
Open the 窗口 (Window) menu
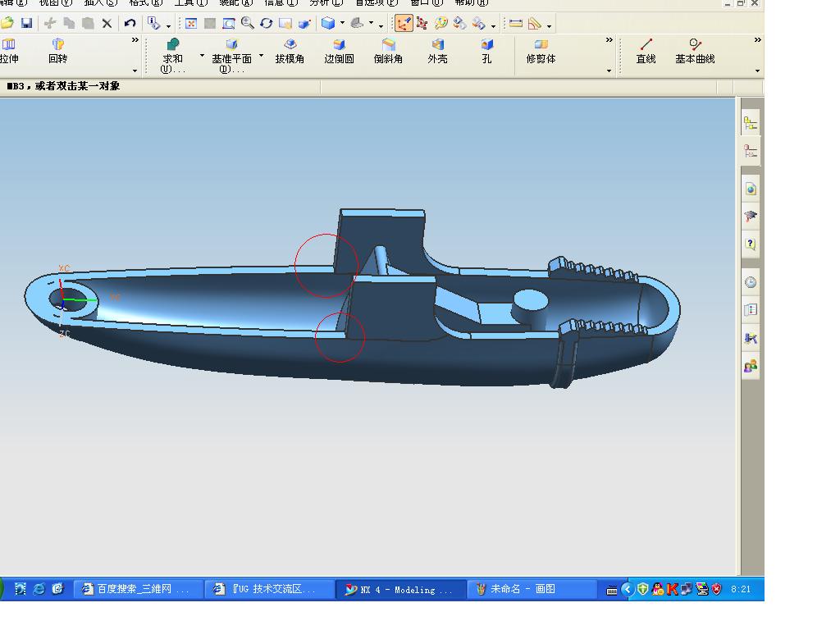tap(427, 2)
